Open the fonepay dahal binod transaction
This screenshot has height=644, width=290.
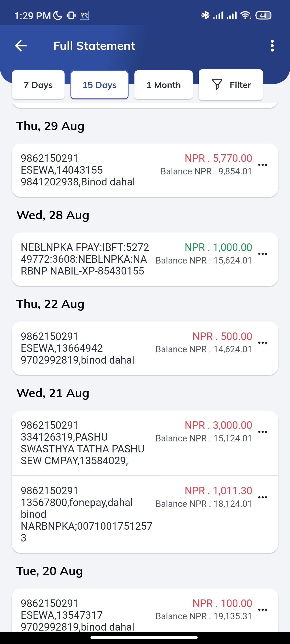145,514
